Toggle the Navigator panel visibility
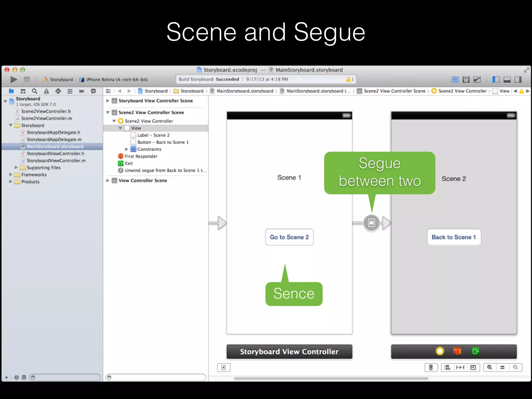Screen dimensions: 532x399 (x=496, y=79)
